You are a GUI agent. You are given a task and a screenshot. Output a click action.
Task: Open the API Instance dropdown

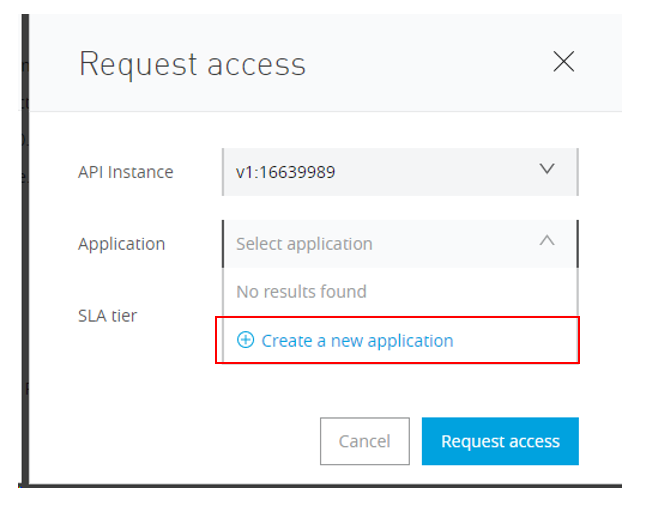[x=400, y=171]
